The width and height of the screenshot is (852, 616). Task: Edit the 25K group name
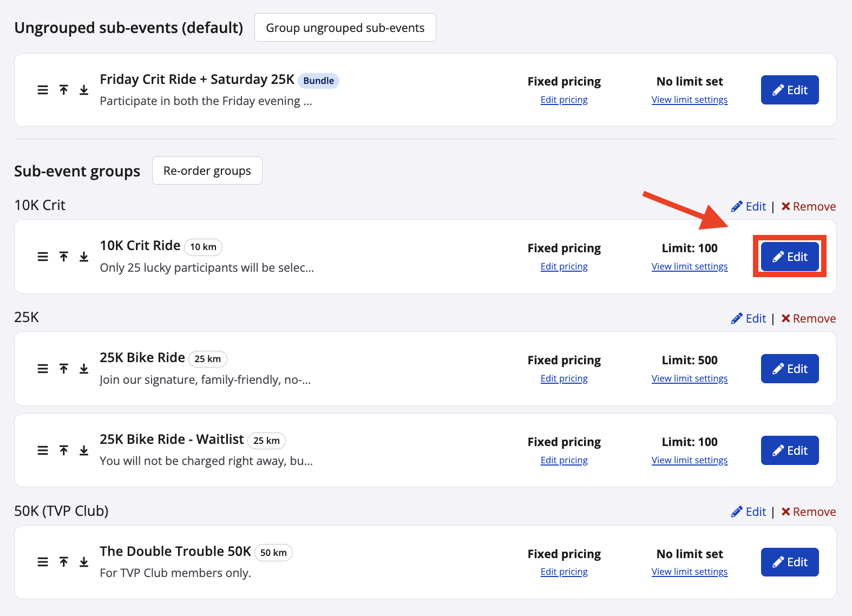point(749,318)
